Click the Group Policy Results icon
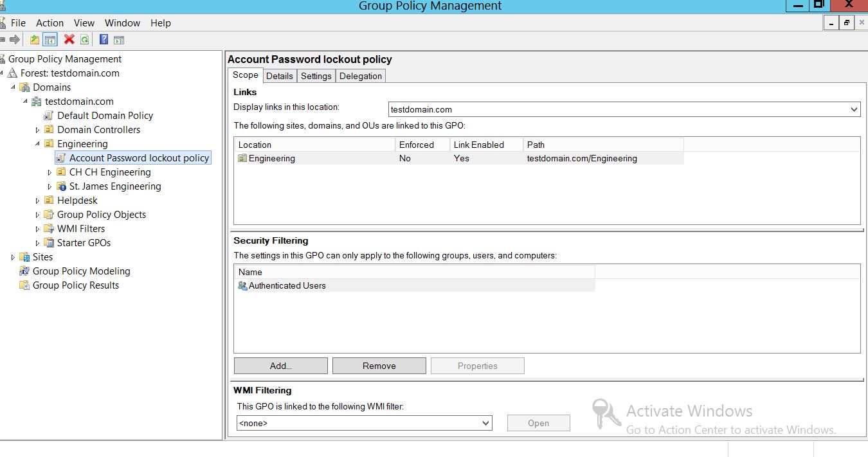 point(24,285)
